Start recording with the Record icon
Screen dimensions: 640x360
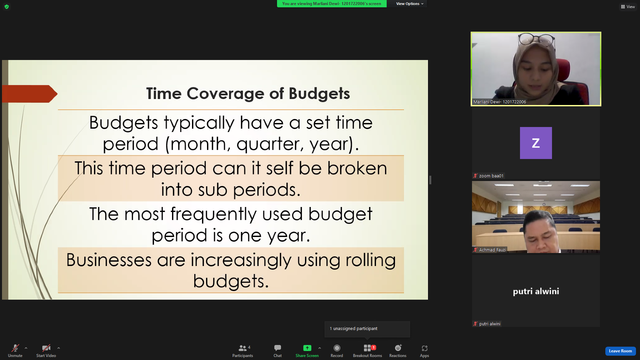[337, 348]
